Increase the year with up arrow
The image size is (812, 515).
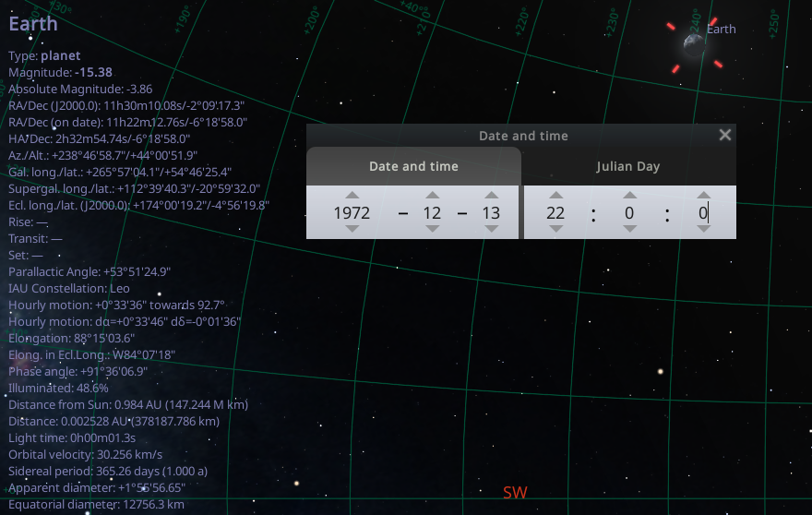pos(352,196)
